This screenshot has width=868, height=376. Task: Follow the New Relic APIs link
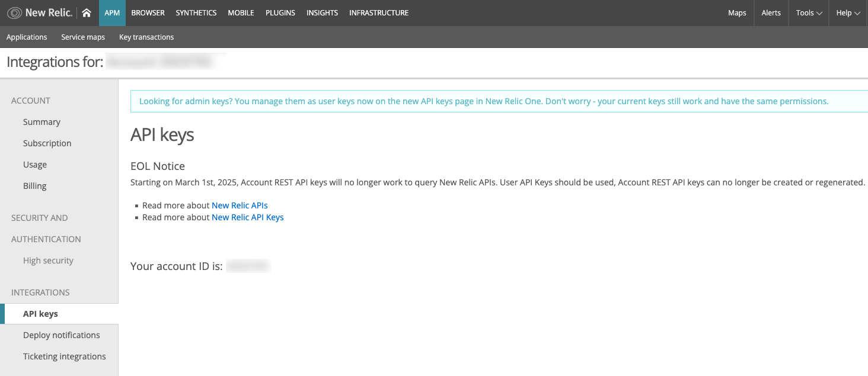click(240, 205)
